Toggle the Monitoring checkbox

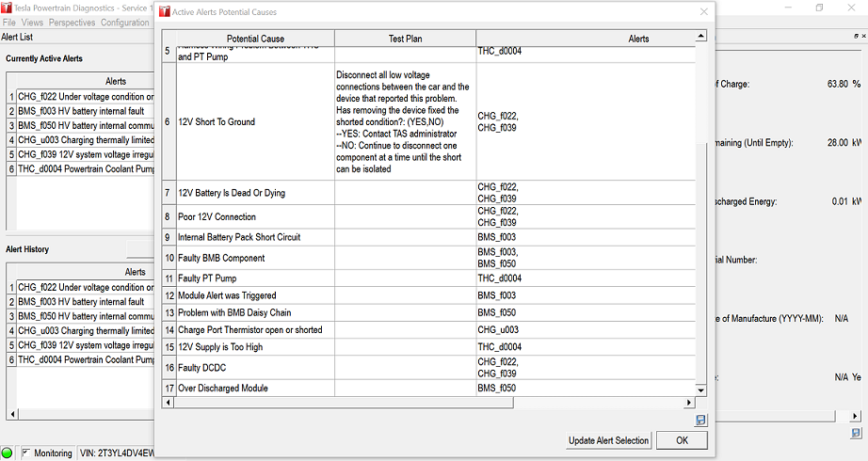click(25, 453)
